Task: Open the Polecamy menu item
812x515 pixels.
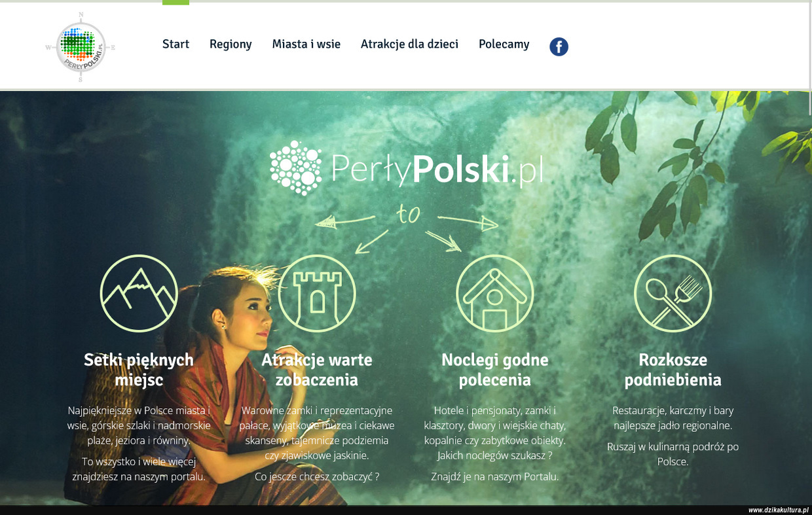Action: 504,44
